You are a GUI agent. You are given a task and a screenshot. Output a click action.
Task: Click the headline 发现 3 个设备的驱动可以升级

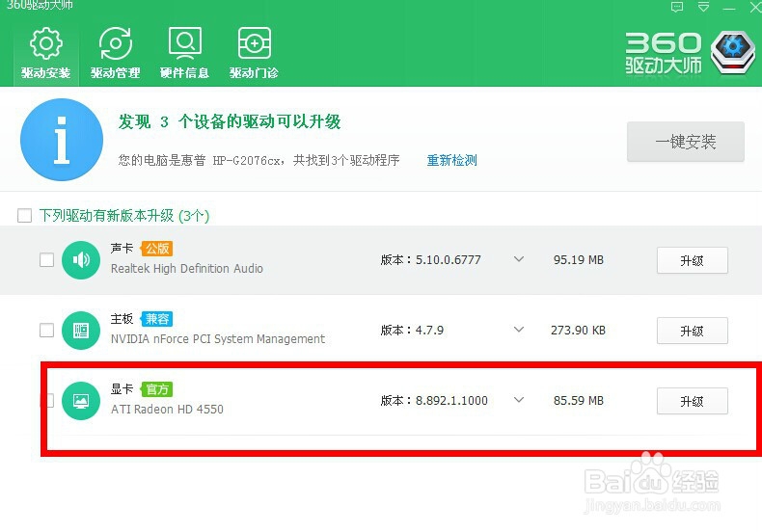point(230,121)
